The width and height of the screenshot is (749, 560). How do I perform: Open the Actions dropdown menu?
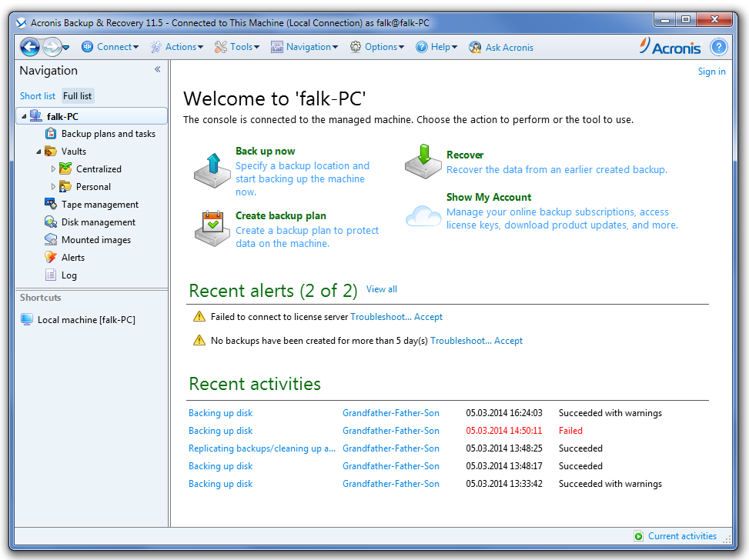(177, 47)
